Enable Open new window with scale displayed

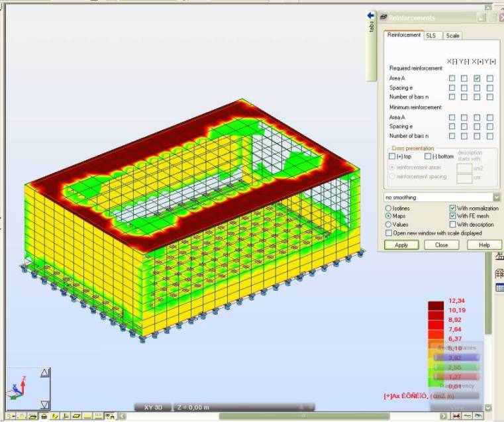[389, 233]
